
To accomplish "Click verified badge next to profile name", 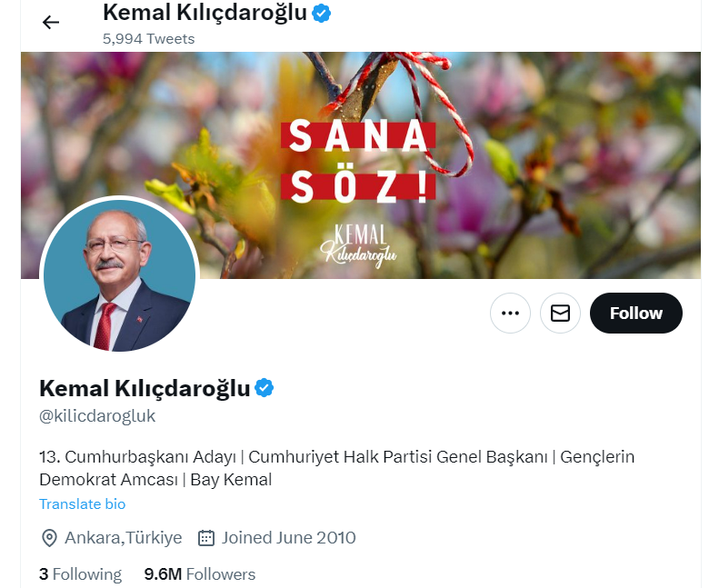I will tap(265, 388).
